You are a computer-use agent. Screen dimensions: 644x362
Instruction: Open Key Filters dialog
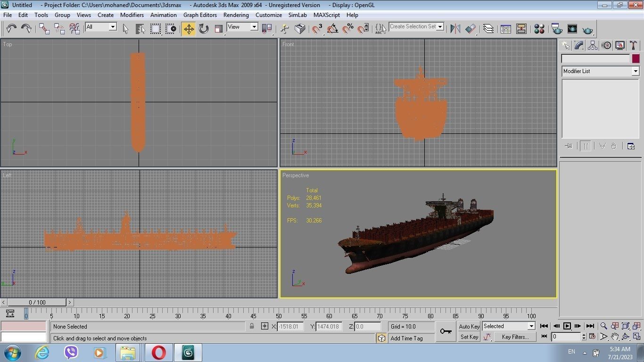515,337
